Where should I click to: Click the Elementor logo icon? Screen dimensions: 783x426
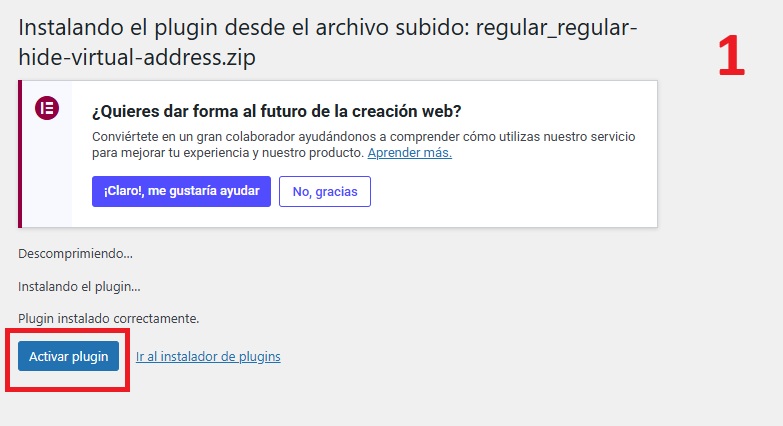(x=46, y=108)
